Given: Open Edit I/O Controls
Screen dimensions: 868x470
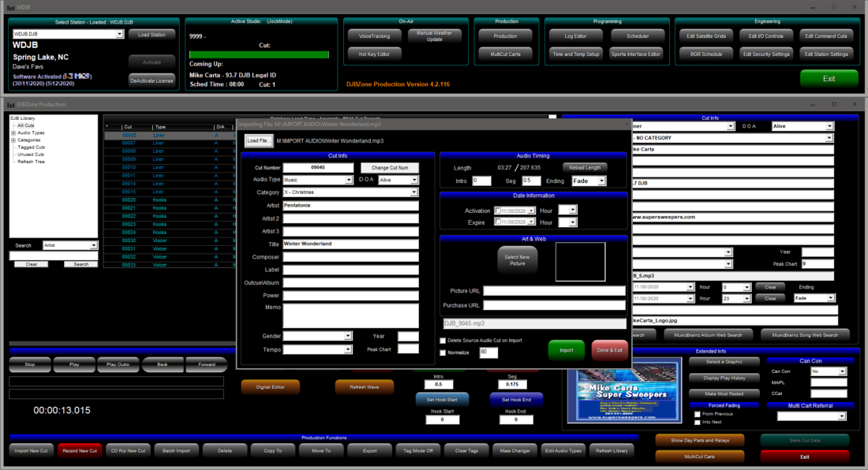Looking at the screenshot, I should coord(766,36).
